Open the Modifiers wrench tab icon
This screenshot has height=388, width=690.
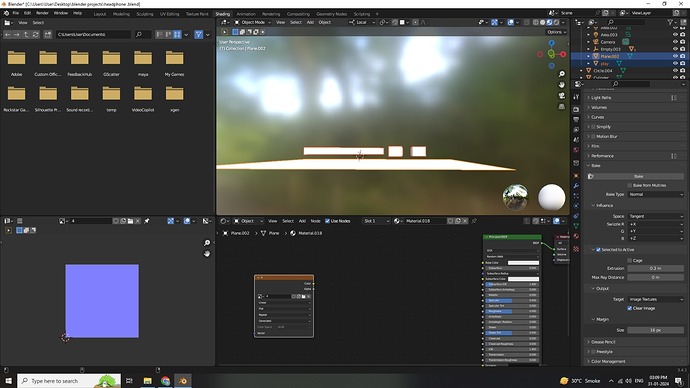(576, 186)
